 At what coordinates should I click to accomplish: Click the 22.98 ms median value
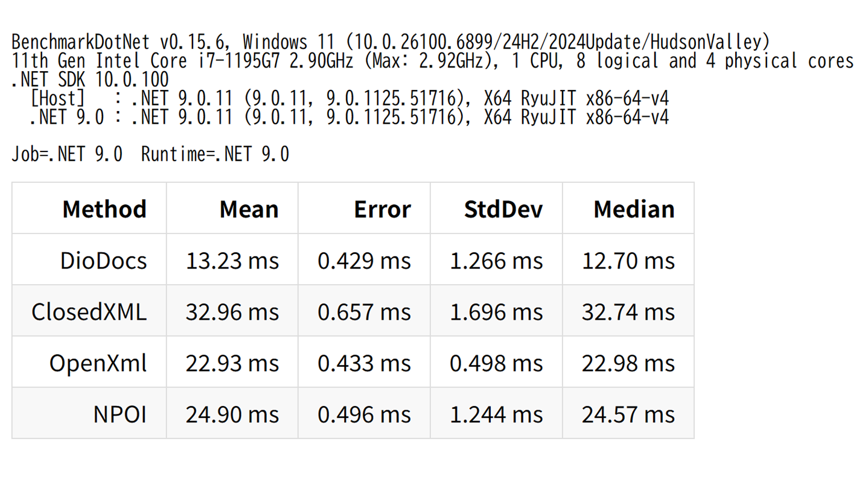tap(628, 363)
